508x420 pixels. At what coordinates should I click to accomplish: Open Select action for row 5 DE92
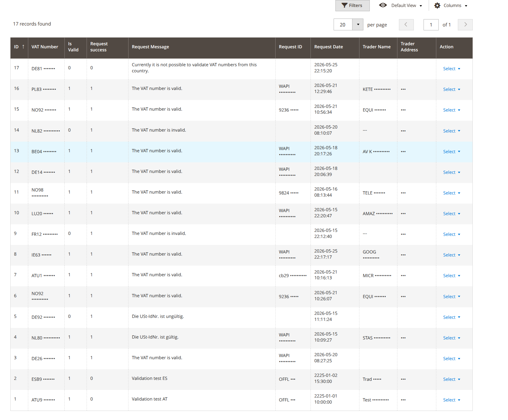click(451, 317)
